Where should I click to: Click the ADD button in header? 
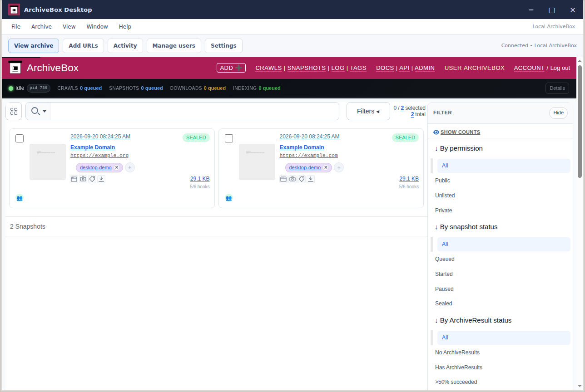point(231,68)
